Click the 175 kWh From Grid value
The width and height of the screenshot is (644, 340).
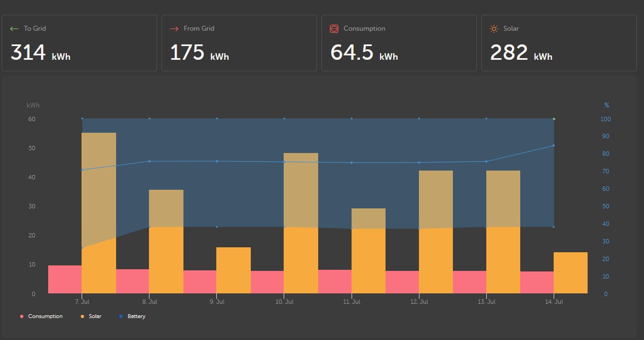point(199,53)
